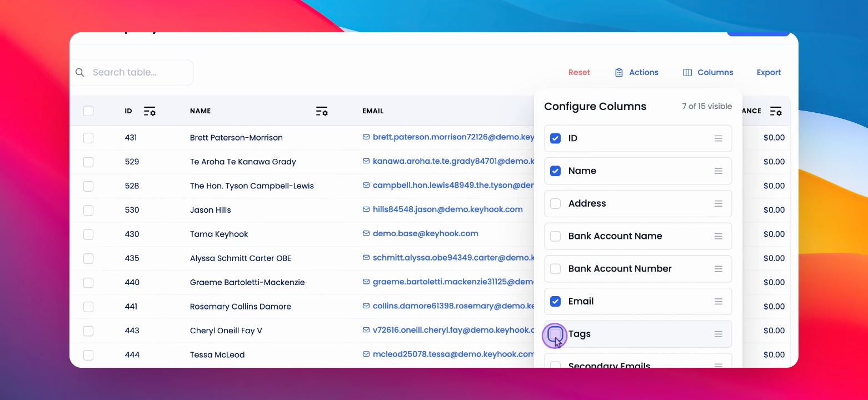Click the Export button
The height and width of the screenshot is (400, 868).
pyautogui.click(x=769, y=73)
